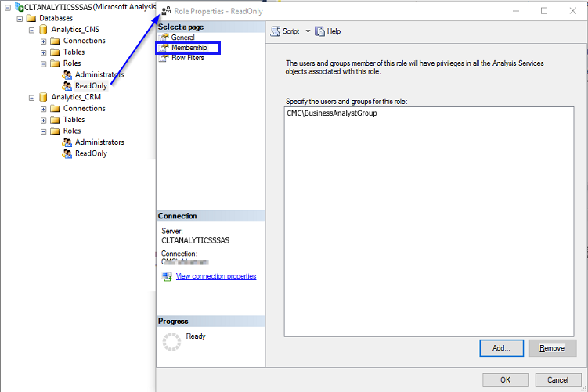Collapse the Databases tree node
588x392 pixels.
20,18
